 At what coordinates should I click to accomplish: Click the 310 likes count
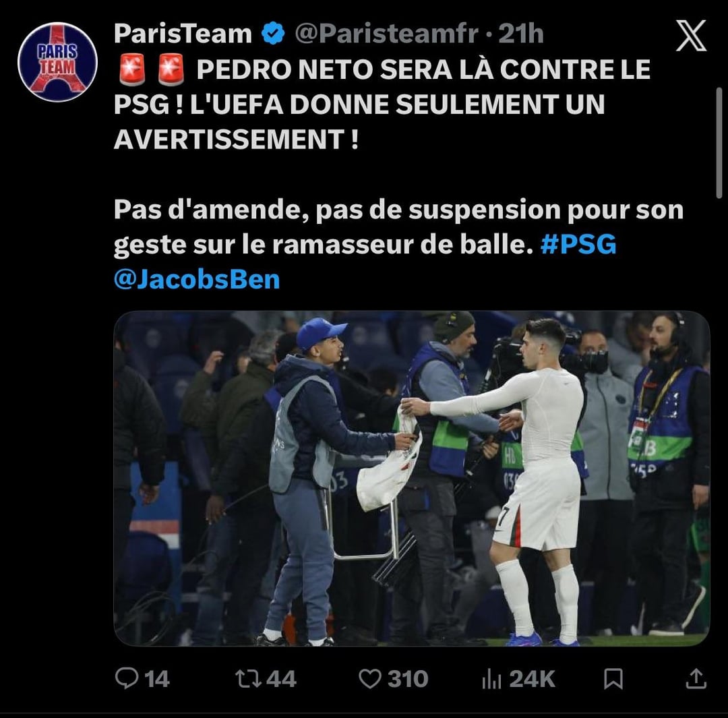[x=408, y=679]
